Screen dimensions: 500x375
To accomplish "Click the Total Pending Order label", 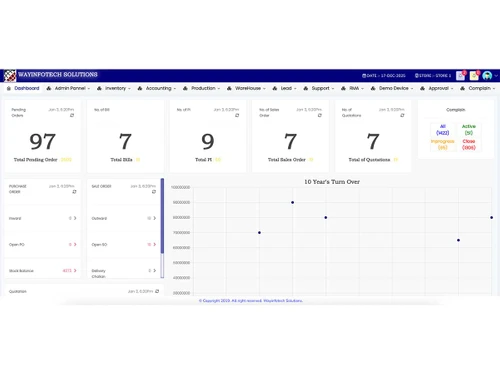I will 36,160.
